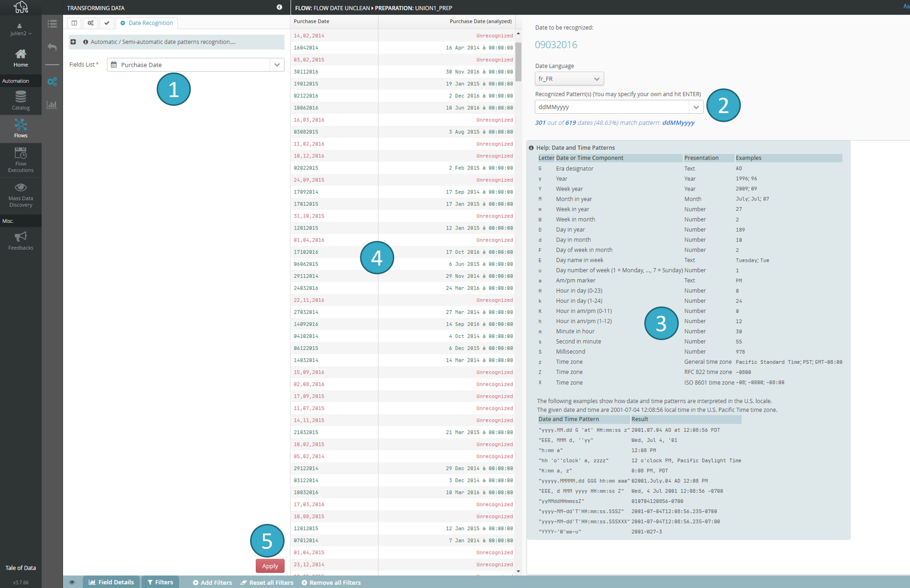Image resolution: width=910 pixels, height=588 pixels.
Task: Click the scrollbar up arrow
Action: [x=518, y=34]
